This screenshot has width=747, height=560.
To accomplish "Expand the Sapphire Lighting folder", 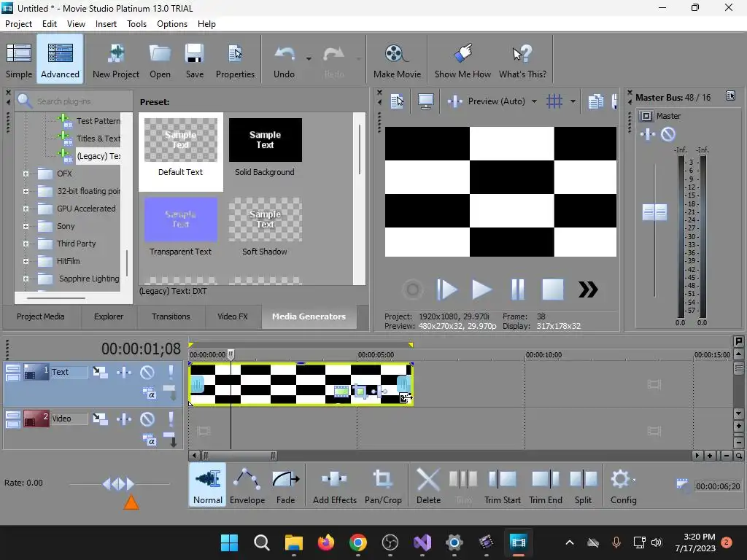I will [26, 279].
